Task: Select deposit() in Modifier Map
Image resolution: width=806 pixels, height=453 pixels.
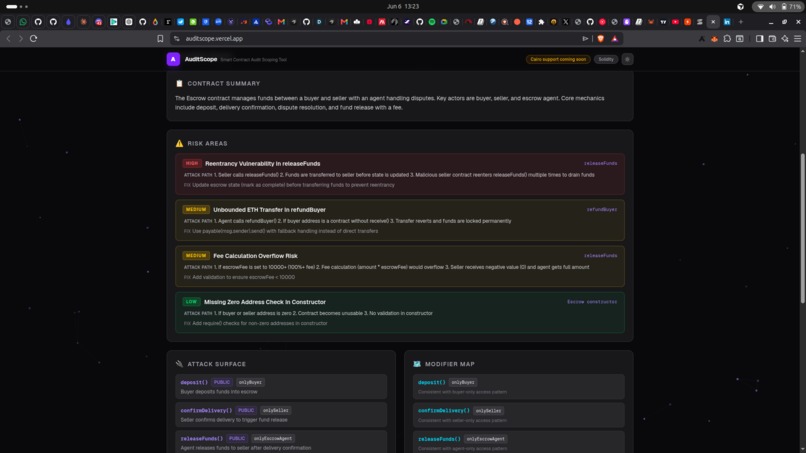Action: click(x=432, y=383)
